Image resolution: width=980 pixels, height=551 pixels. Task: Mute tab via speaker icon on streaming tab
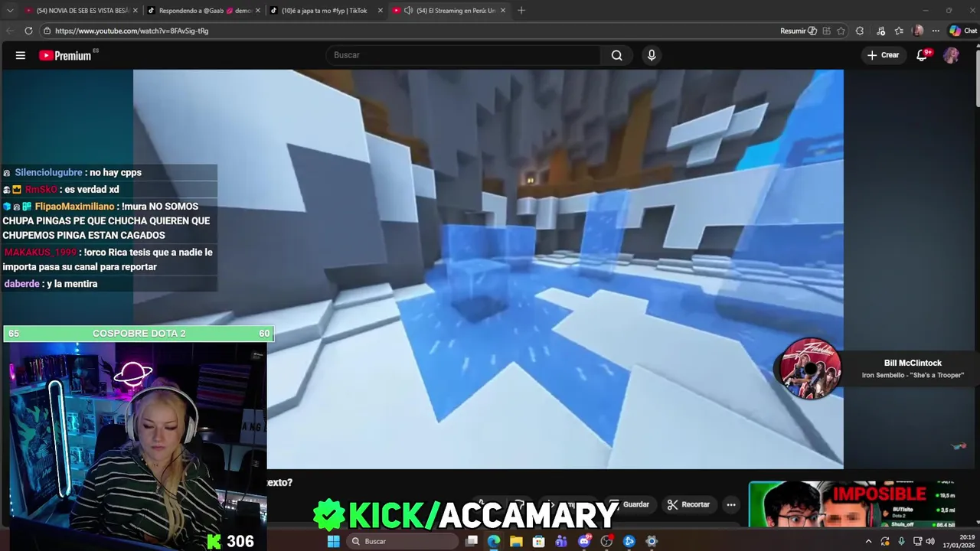point(408,11)
